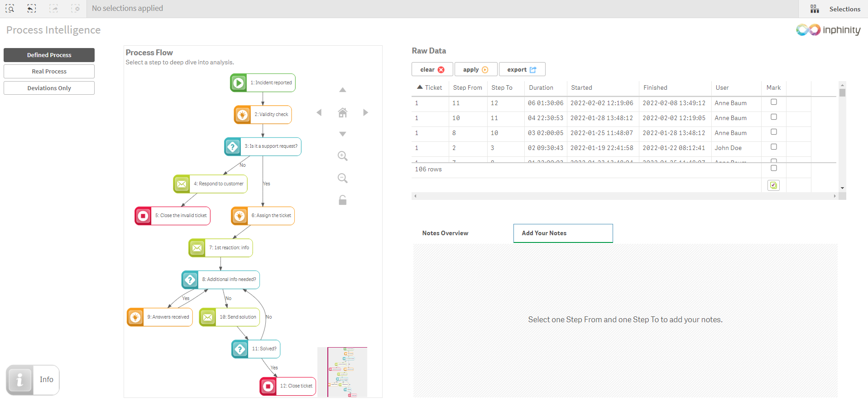The image size is (868, 402).
Task: Pan process flow right with arrow
Action: [365, 112]
